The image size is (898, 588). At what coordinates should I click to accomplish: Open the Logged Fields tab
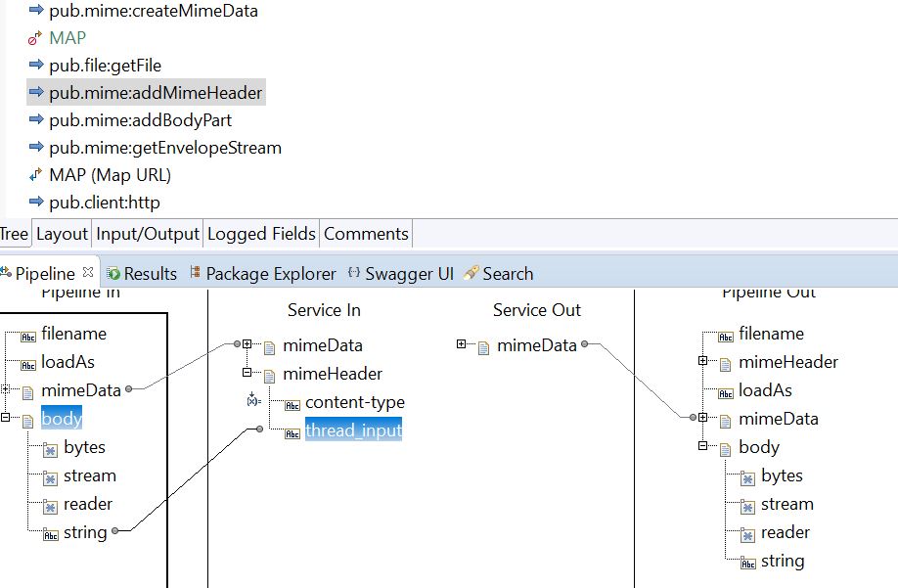(x=261, y=234)
